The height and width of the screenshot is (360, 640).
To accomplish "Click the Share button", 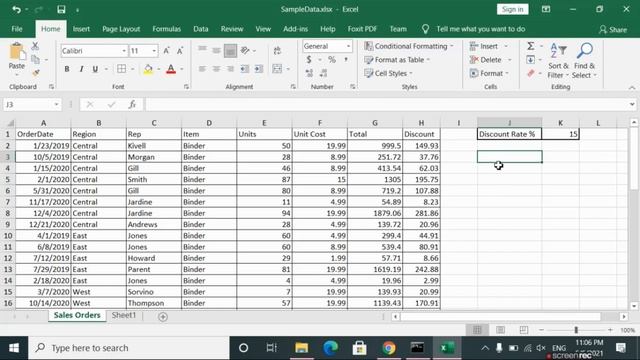I will [x=613, y=29].
